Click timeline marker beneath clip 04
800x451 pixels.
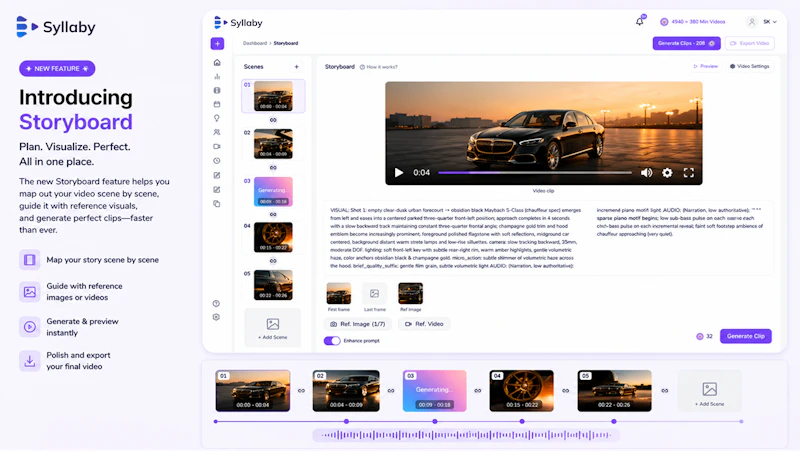click(522, 421)
